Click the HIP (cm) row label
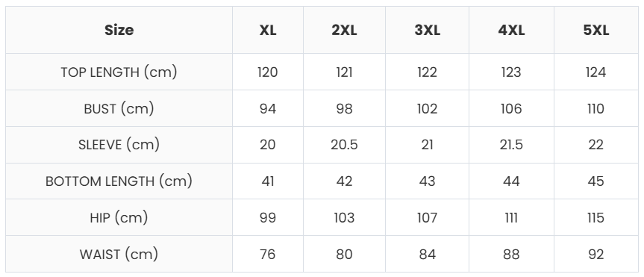The width and height of the screenshot is (644, 277). click(x=119, y=217)
